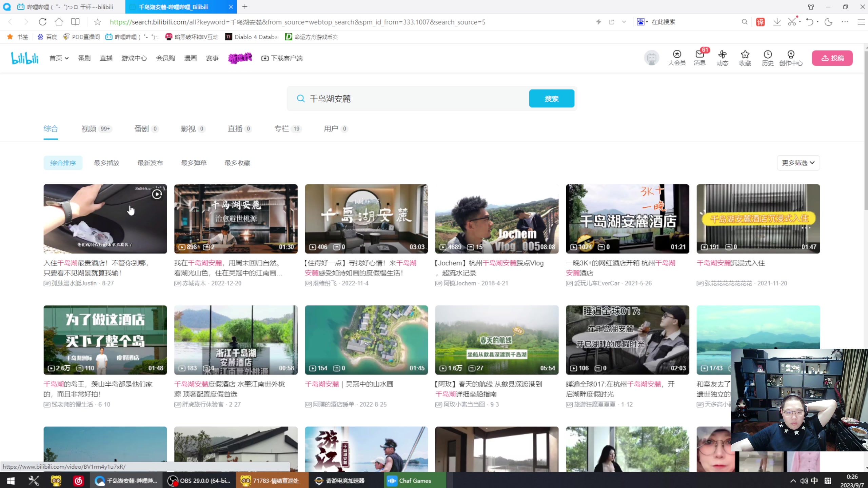Click the volume icon in system tray
The image size is (868, 488).
(804, 481)
